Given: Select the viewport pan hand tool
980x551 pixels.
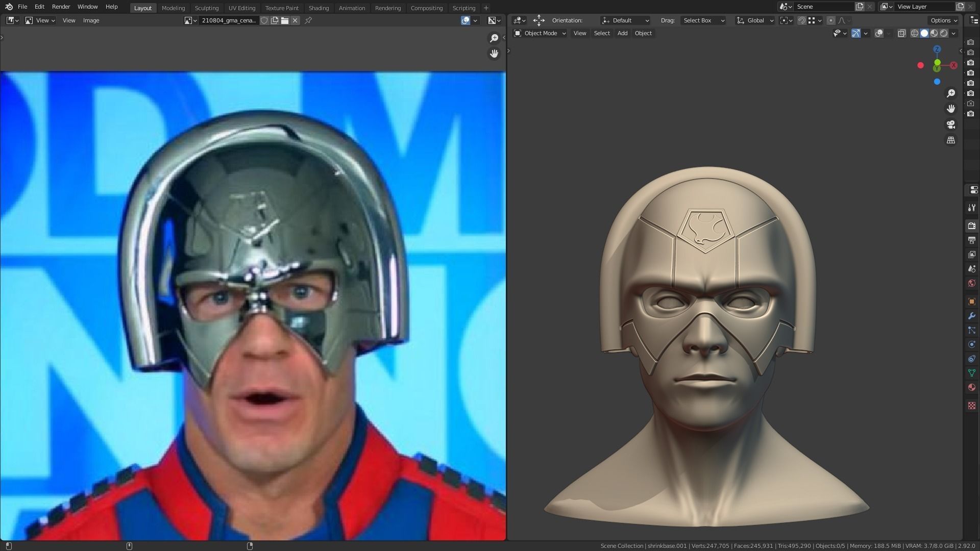Looking at the screenshot, I should click(950, 109).
